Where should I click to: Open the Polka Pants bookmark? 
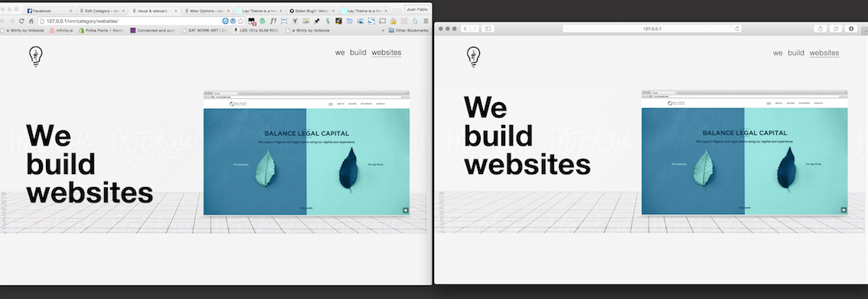pos(101,31)
